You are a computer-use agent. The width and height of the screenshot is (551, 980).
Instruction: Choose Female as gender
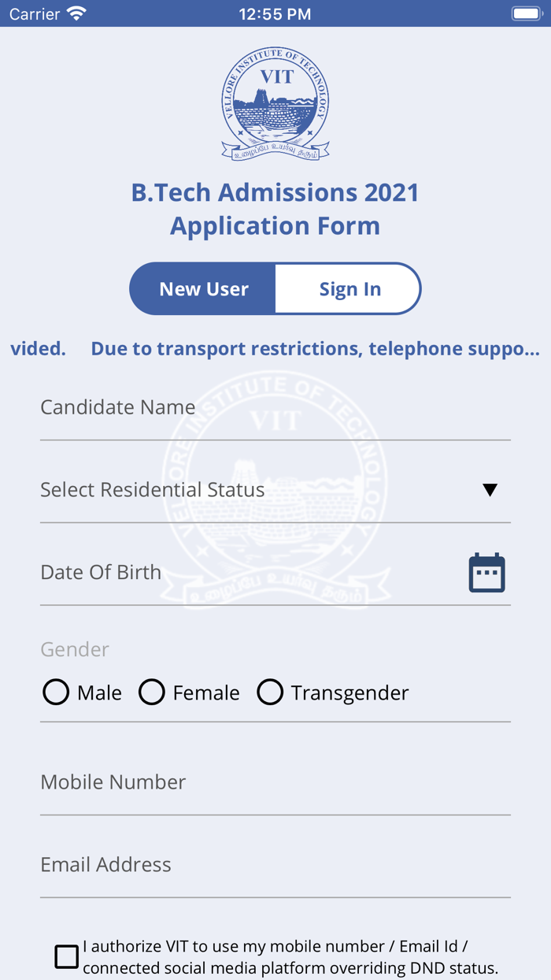point(151,692)
